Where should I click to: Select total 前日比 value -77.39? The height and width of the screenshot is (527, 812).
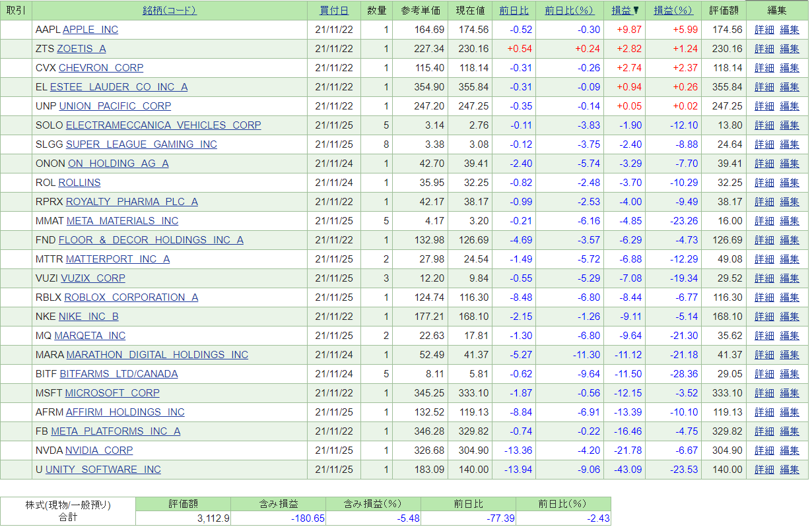point(500,518)
